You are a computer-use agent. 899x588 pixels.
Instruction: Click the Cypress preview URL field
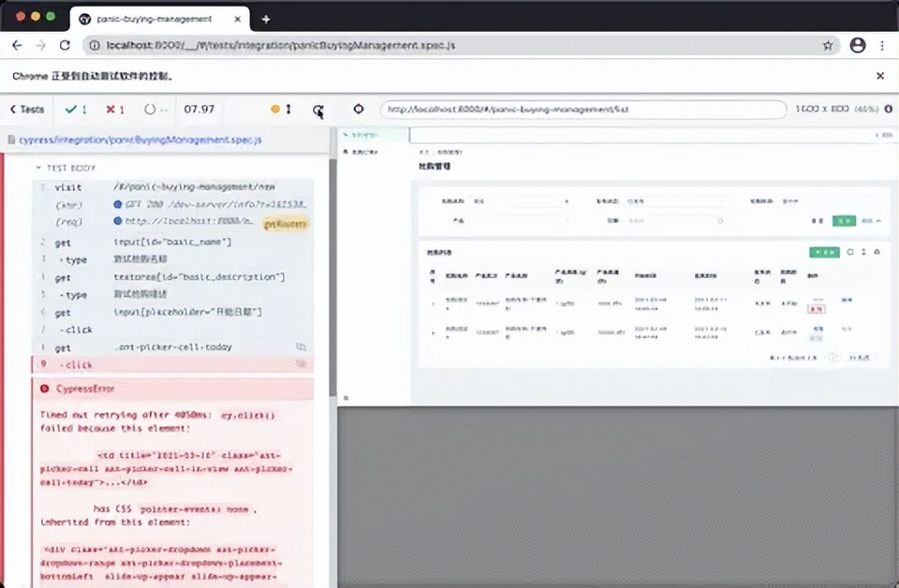[x=582, y=110]
